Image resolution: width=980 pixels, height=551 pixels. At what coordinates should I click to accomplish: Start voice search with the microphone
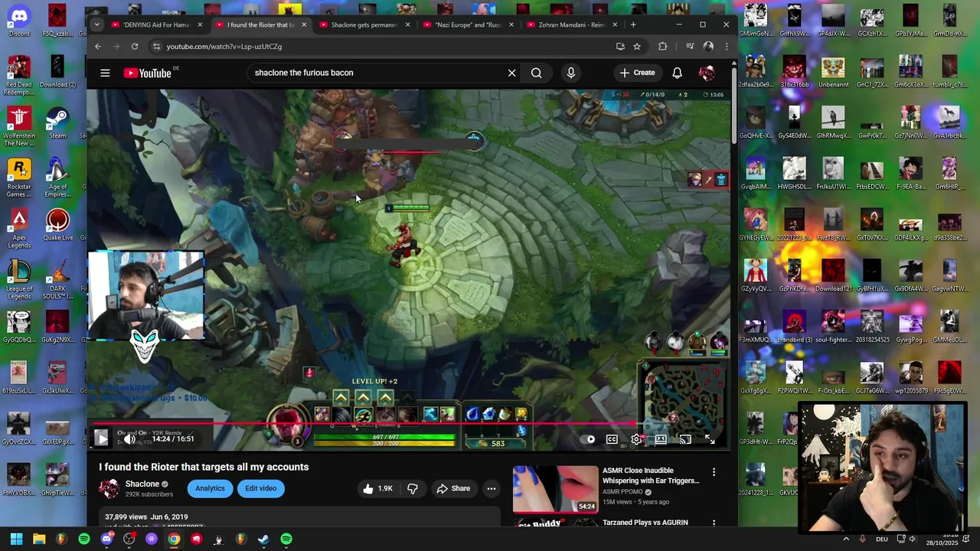(x=570, y=73)
